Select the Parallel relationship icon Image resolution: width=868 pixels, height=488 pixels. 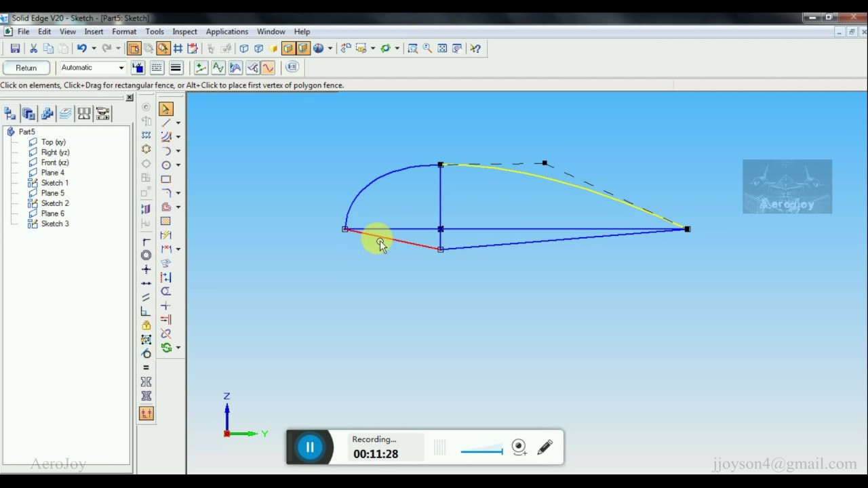146,298
